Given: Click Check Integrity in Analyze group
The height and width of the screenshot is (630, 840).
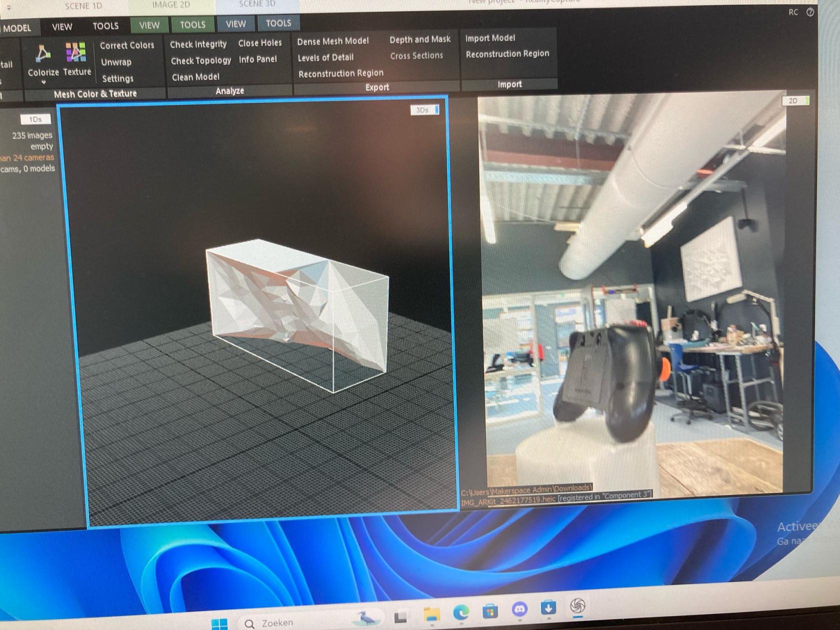Looking at the screenshot, I should point(198,44).
